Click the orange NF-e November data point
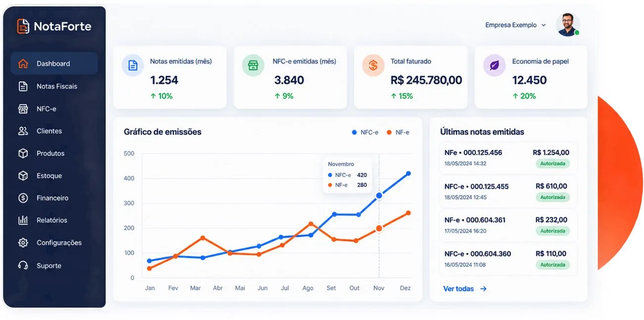 coord(379,229)
